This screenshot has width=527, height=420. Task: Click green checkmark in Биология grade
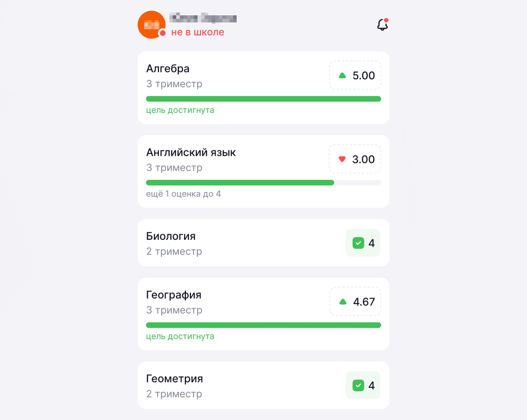click(358, 243)
